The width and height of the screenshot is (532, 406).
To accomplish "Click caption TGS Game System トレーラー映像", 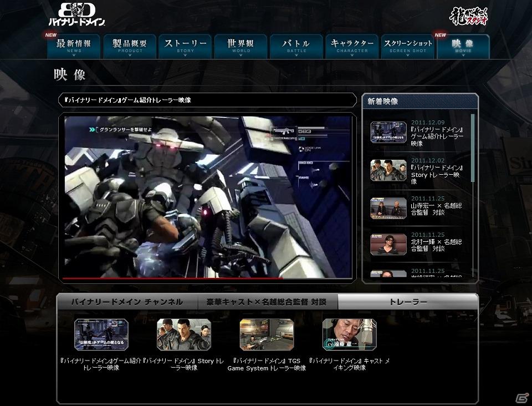I will 267,364.
